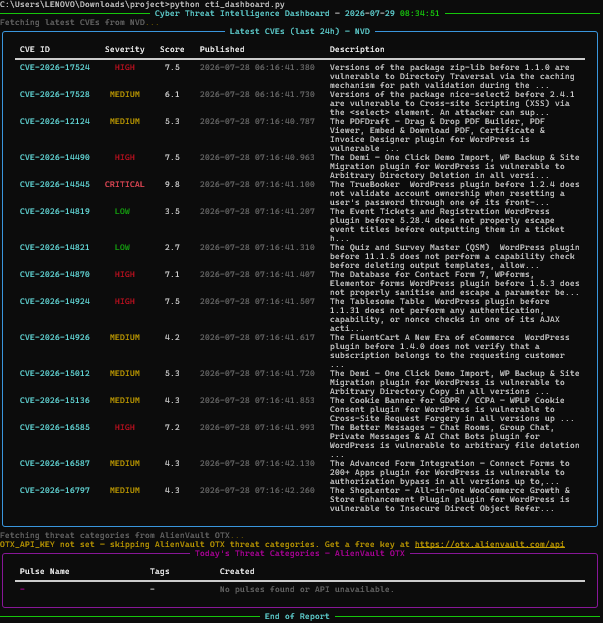
Task: Select CVE-2026-16585 identifier
Action: click(55, 427)
